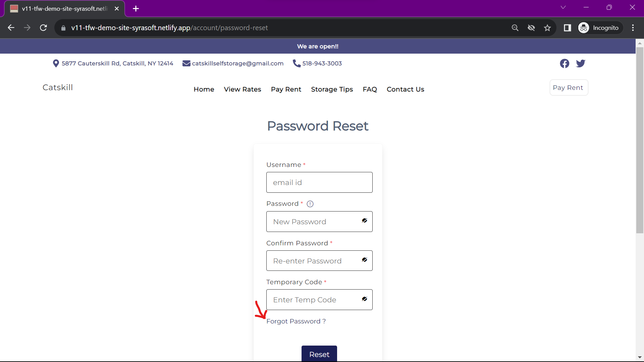The image size is (644, 362).
Task: Open the Storage Tips menu item
Action: [x=332, y=89]
